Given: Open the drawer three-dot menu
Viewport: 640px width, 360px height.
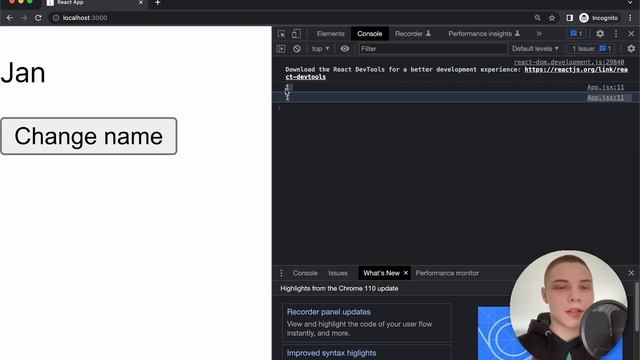Looking at the screenshot, I should coord(281,273).
